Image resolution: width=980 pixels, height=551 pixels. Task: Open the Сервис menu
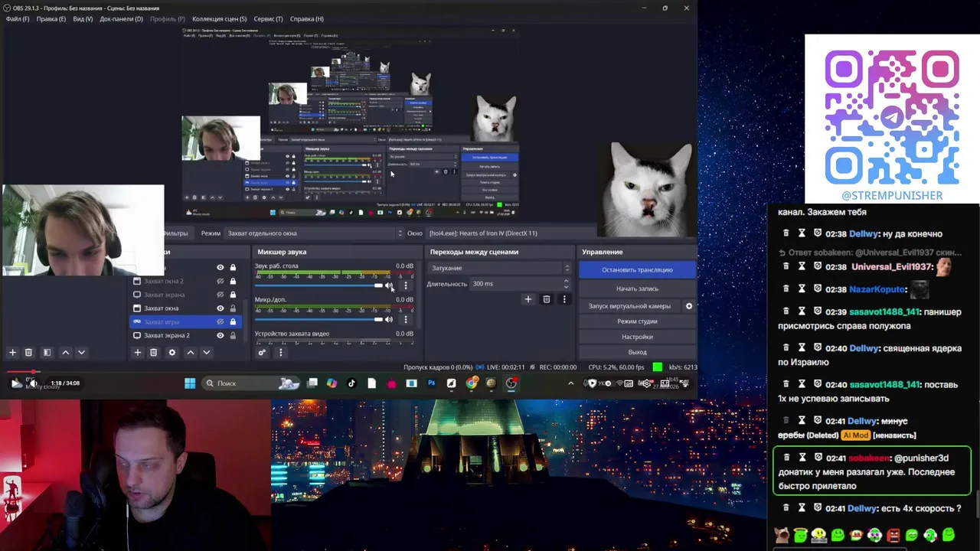tap(268, 19)
